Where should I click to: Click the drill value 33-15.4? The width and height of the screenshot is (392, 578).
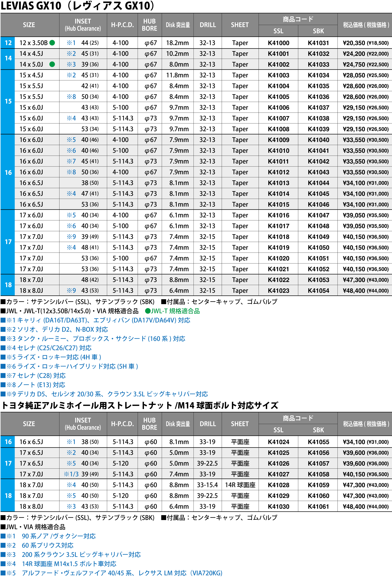[x=207, y=485]
